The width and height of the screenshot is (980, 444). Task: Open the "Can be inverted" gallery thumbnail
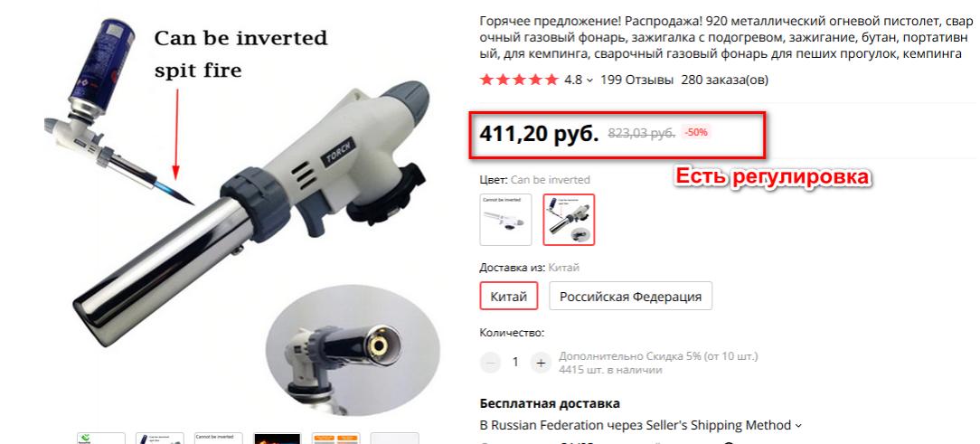[x=160, y=438]
